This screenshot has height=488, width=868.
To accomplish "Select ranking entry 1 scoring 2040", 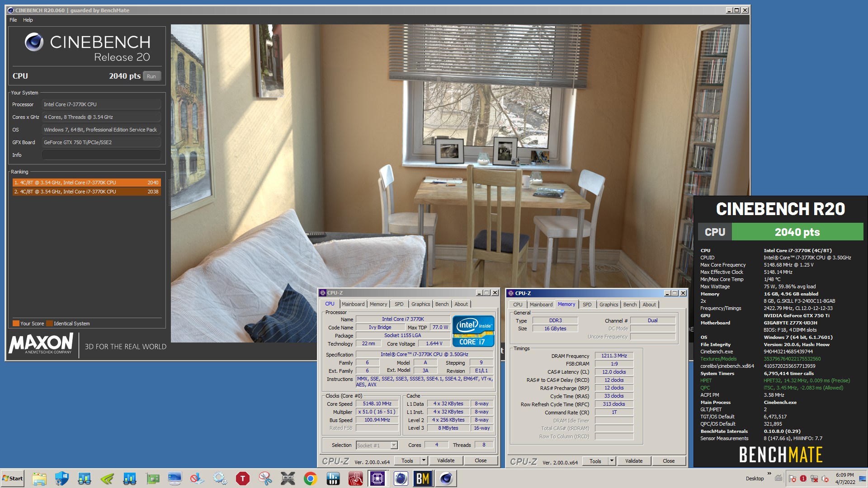I will 86,183.
